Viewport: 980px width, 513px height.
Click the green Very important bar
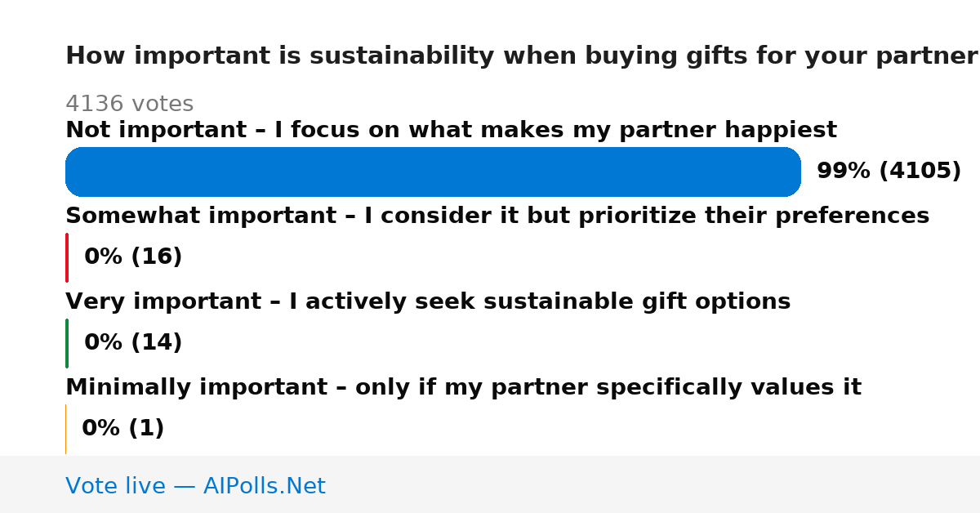tap(67, 343)
